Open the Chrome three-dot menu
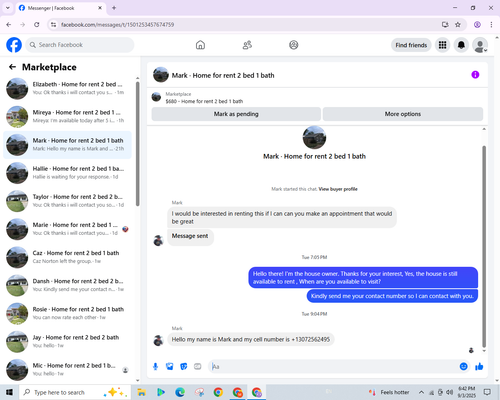 [x=491, y=25]
